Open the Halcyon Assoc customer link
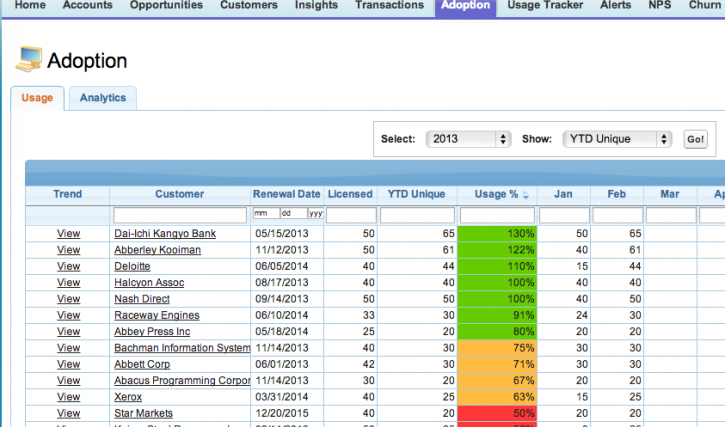The height and width of the screenshot is (427, 725). (149, 282)
